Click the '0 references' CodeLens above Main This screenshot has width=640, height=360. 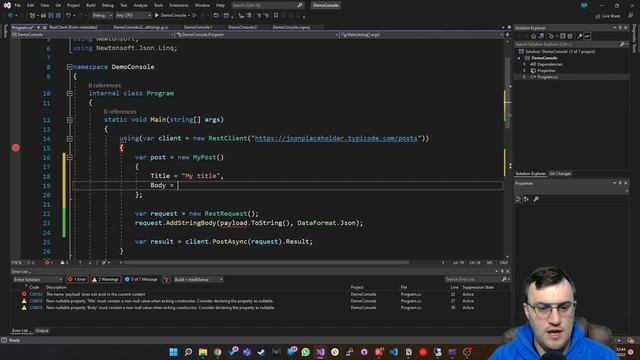(120, 111)
